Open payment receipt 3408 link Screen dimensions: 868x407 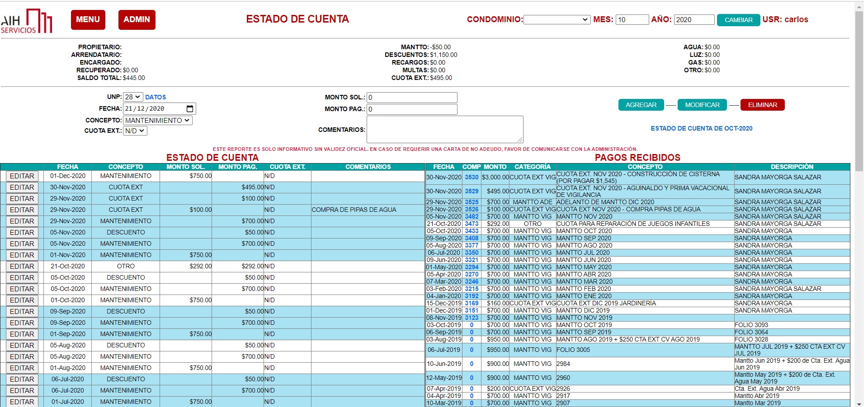click(472, 239)
